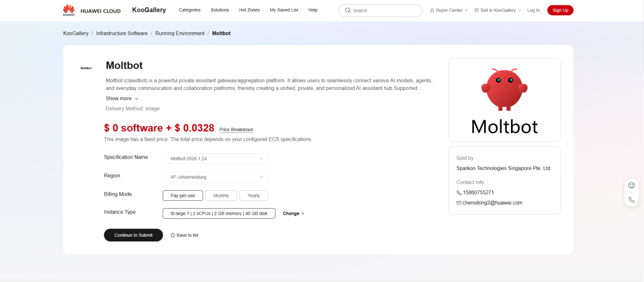
Task: Click Change to pick another instance type
Action: 293,213
